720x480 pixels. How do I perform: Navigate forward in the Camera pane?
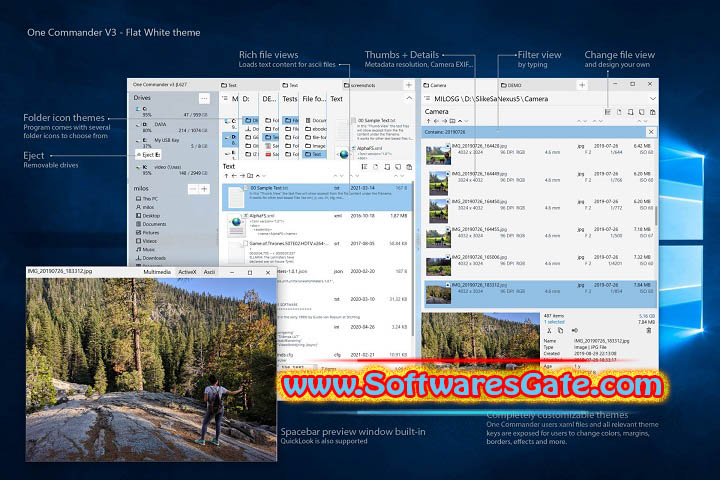click(x=444, y=121)
